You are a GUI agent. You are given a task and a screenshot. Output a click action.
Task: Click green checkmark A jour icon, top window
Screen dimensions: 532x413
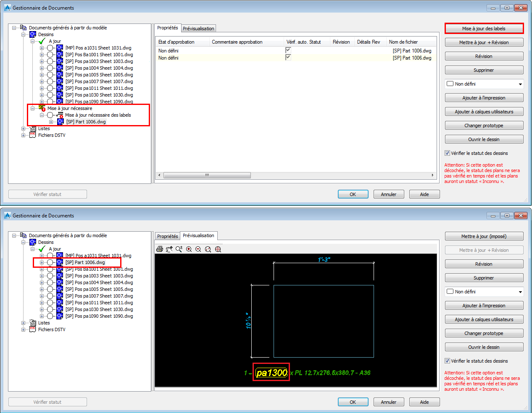(x=42, y=41)
